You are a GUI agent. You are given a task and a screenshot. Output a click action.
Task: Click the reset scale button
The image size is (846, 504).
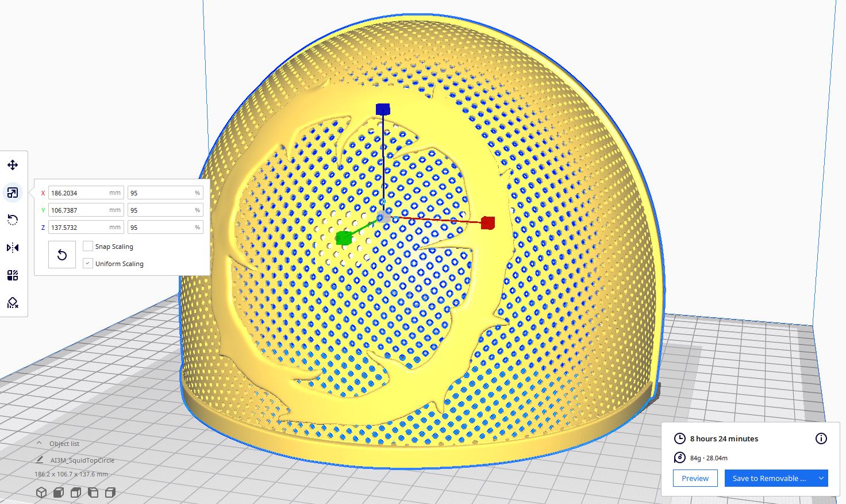click(62, 255)
